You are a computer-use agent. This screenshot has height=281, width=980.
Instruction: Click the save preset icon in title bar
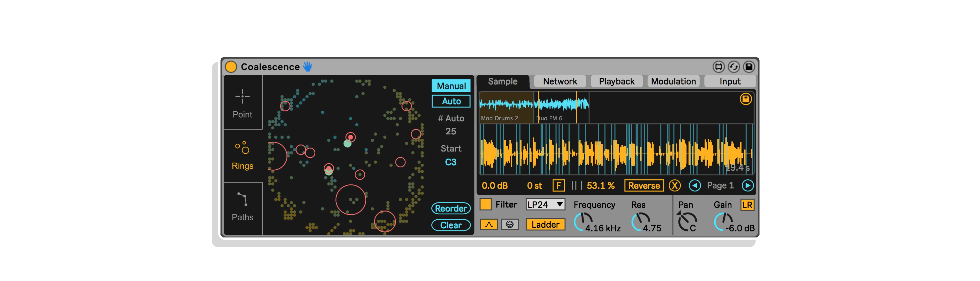(749, 67)
